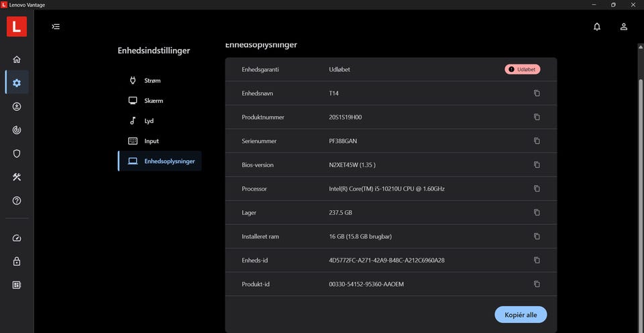Open the user account icon
The image size is (644, 333).
pyautogui.click(x=623, y=27)
